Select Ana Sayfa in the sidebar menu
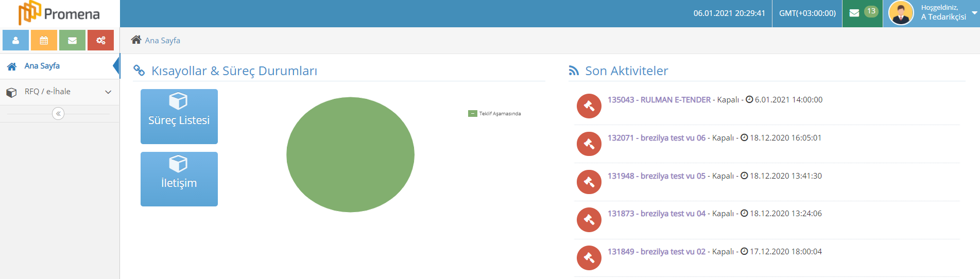 59,66
